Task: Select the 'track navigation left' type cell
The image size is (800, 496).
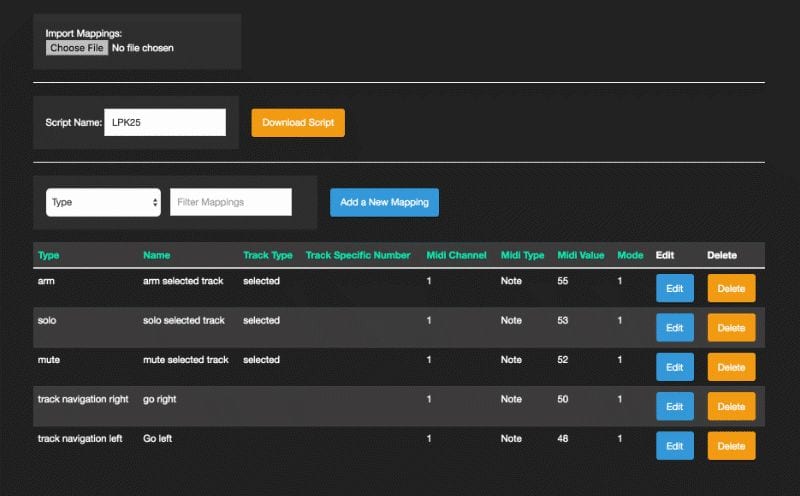Action: click(x=80, y=438)
